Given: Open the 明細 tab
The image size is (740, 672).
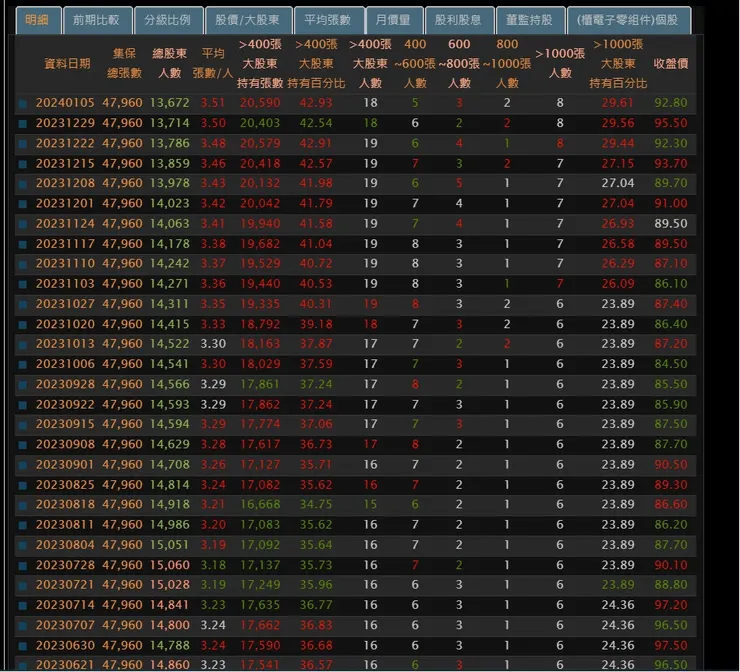Looking at the screenshot, I should point(38,20).
